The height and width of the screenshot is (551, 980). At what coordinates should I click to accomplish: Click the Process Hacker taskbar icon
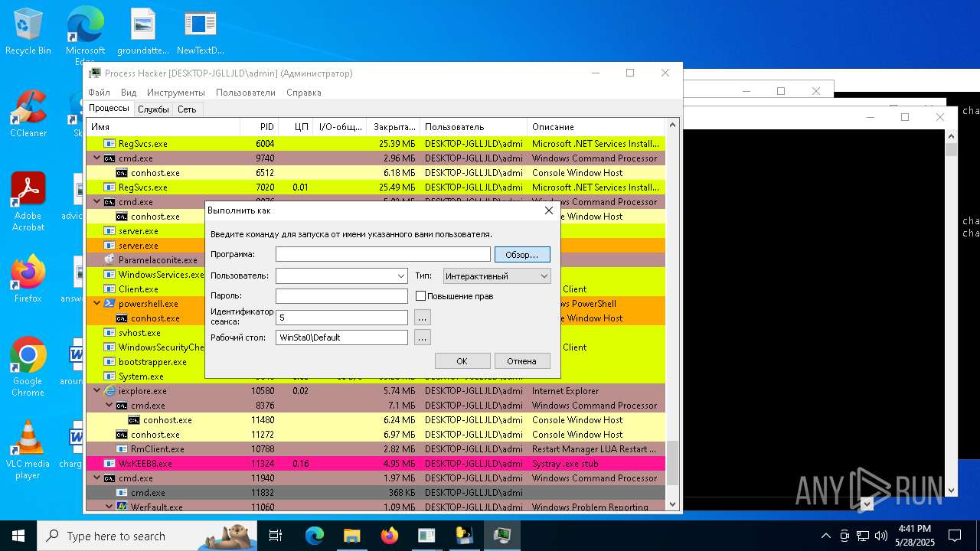pyautogui.click(x=502, y=536)
